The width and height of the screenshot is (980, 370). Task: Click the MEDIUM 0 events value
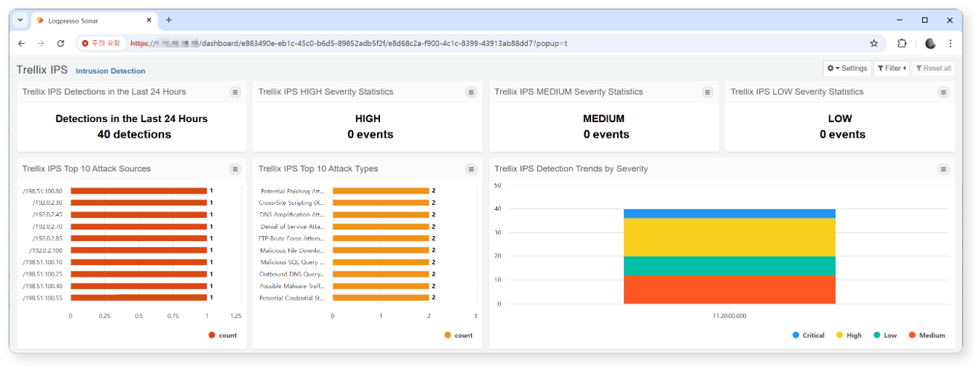click(607, 135)
